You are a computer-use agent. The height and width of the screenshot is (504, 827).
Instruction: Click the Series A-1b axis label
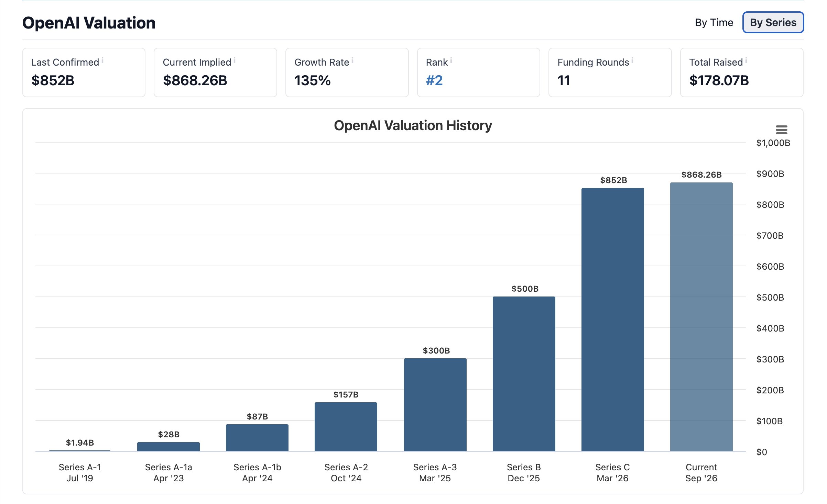[x=257, y=472]
